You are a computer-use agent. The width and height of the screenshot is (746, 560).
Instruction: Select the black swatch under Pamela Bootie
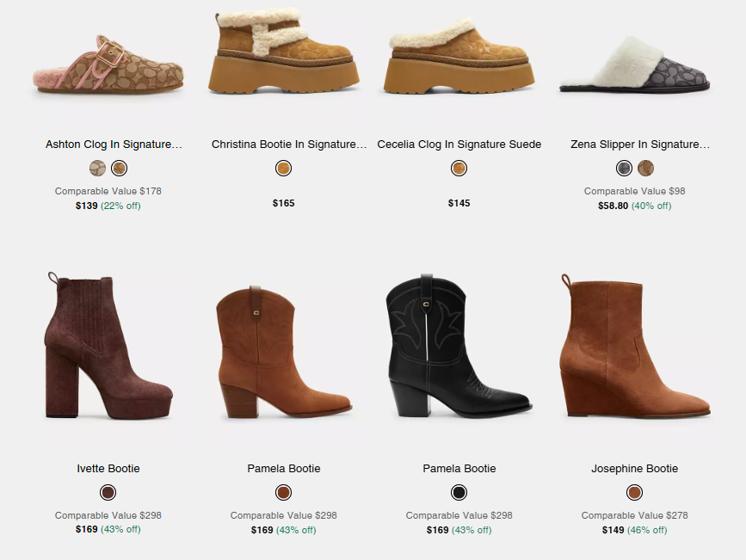pyautogui.click(x=459, y=492)
